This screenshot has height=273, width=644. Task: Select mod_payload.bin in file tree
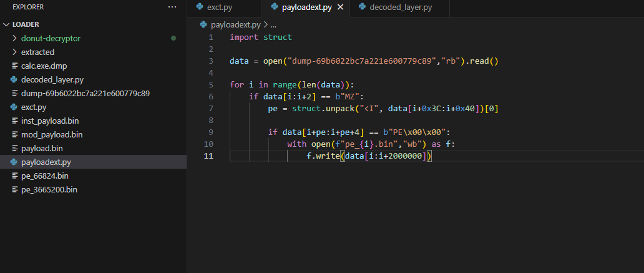point(52,134)
